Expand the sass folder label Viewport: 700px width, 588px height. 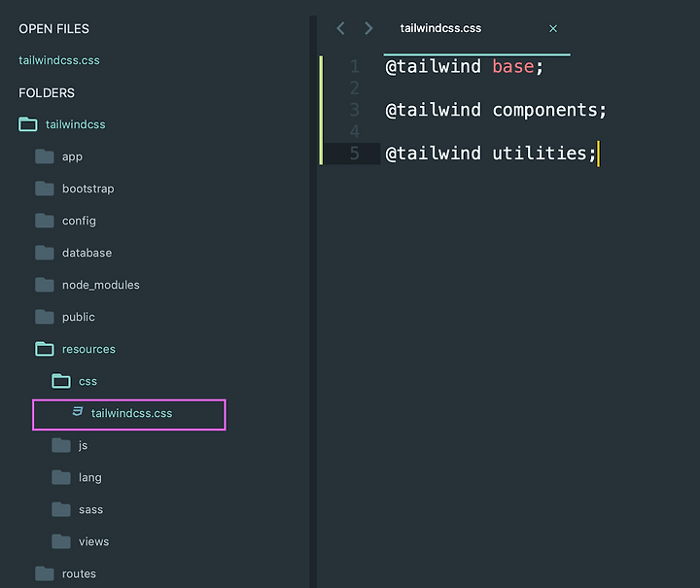[x=91, y=510]
